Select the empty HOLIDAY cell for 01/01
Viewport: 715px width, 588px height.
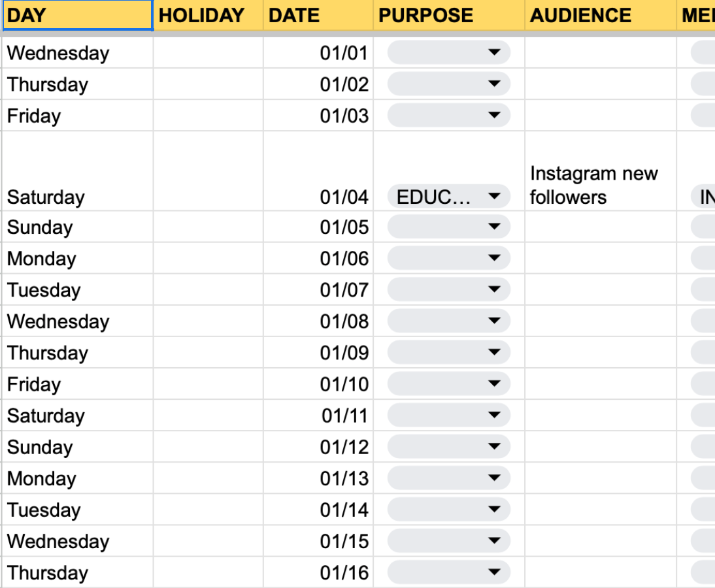[208, 53]
